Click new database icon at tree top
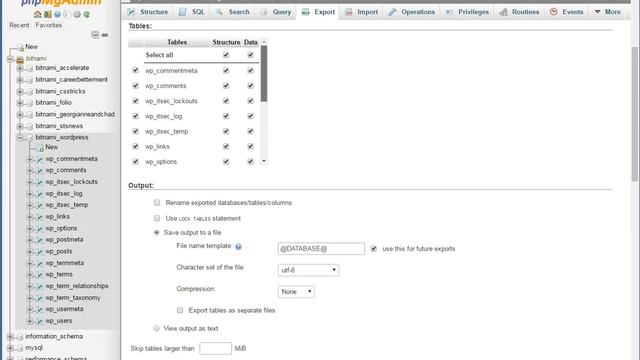The width and height of the screenshot is (640, 360). [x=20, y=47]
